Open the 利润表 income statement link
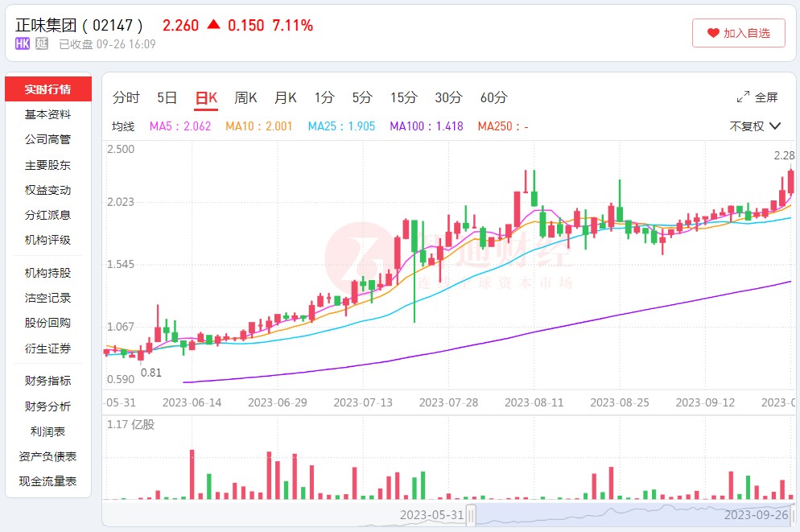800x532 pixels. pos(47,431)
